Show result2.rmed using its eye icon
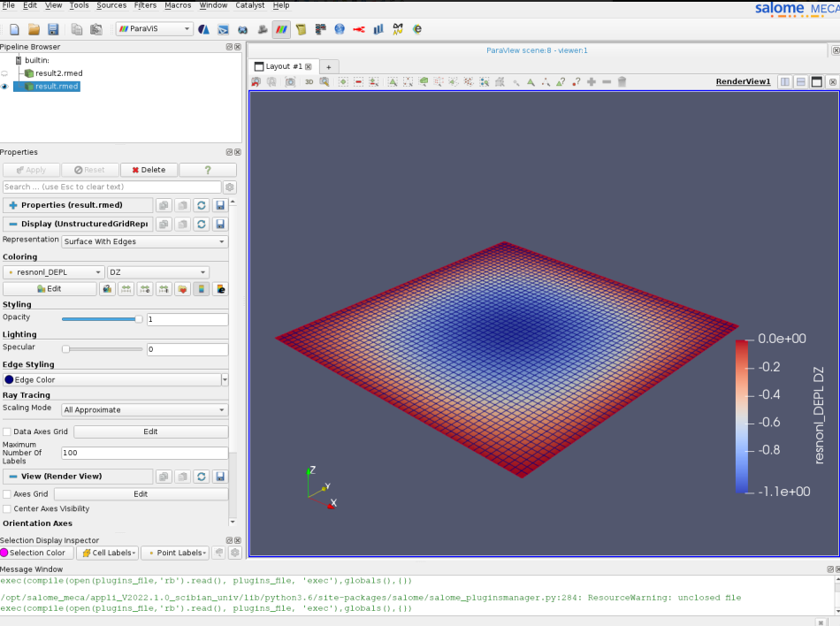This screenshot has height=626, width=840. (4, 73)
